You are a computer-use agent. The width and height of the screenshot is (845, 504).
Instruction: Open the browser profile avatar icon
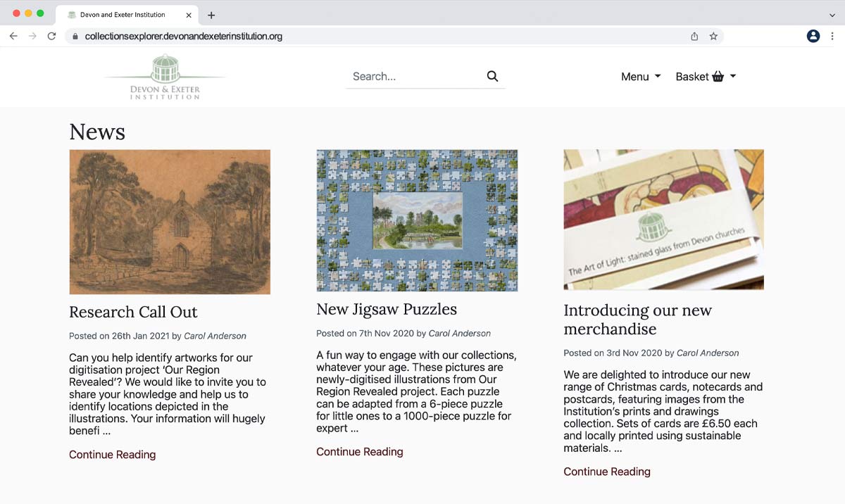pos(813,36)
